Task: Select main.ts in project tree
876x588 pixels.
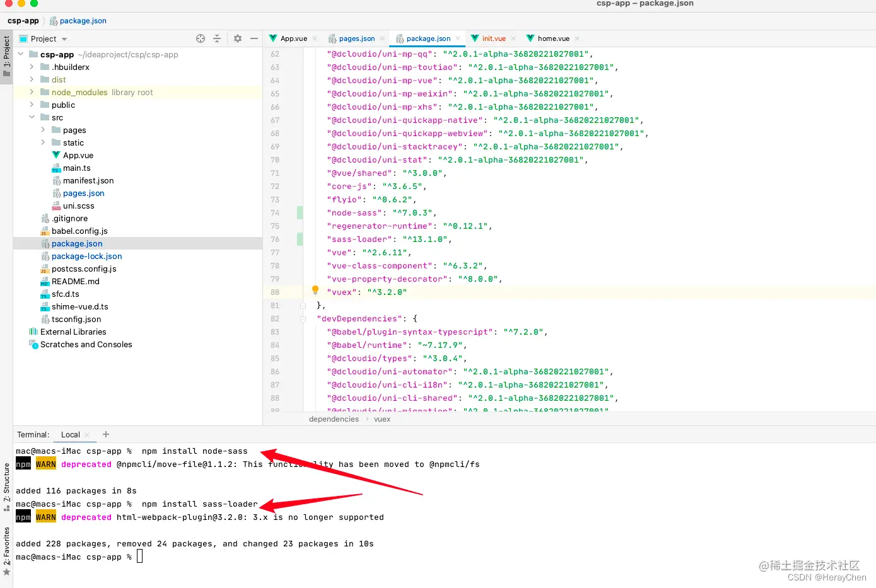Action: point(77,168)
